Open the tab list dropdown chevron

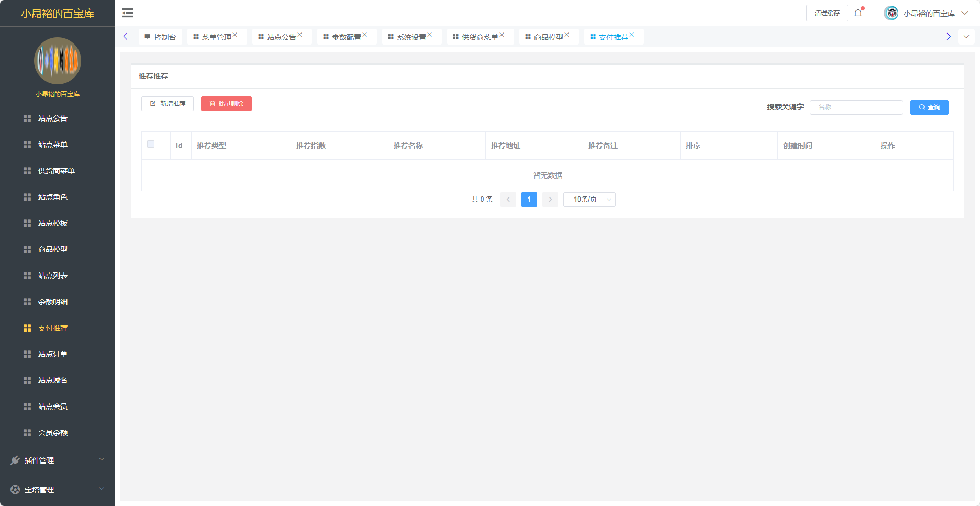(x=966, y=37)
